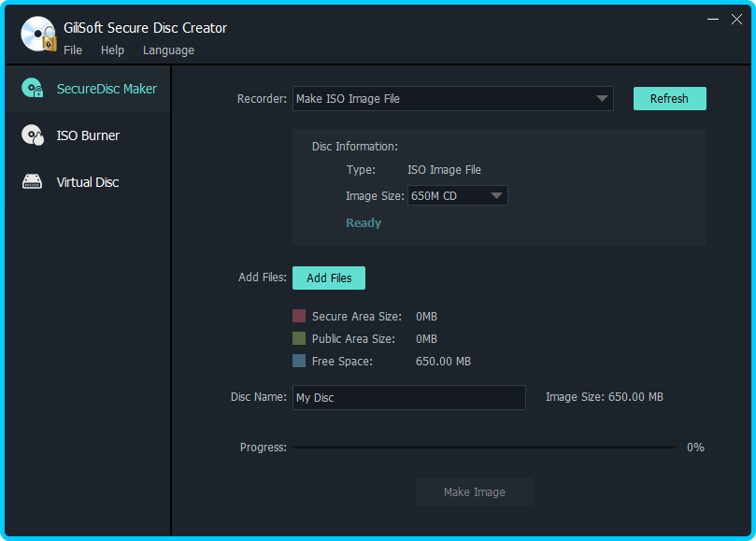Click the Progress bar
756x541 pixels.
(483, 447)
